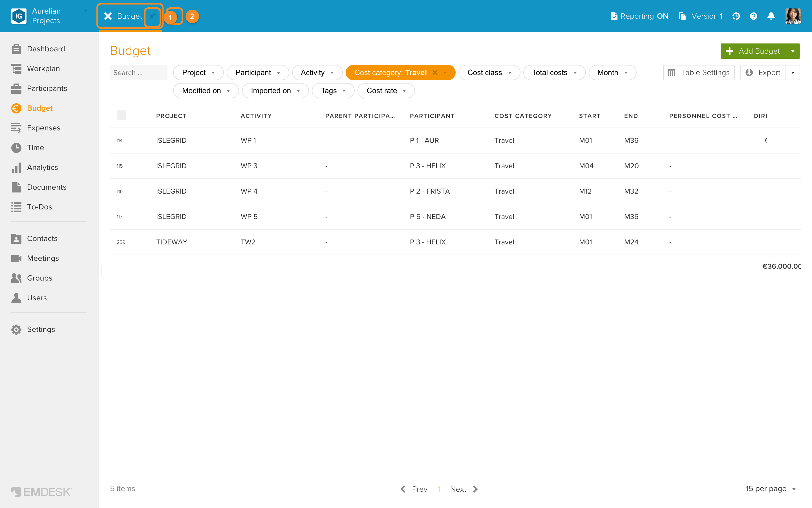The width and height of the screenshot is (812, 508).
Task: Open Groups people icon
Action: click(x=16, y=278)
